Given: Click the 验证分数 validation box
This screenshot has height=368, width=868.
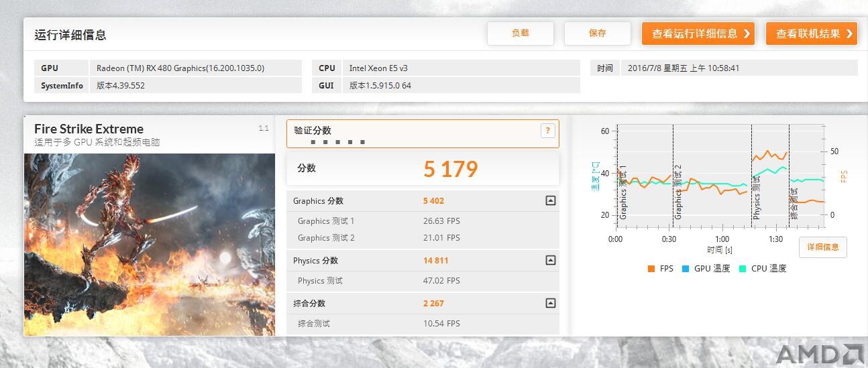Looking at the screenshot, I should point(423,134).
